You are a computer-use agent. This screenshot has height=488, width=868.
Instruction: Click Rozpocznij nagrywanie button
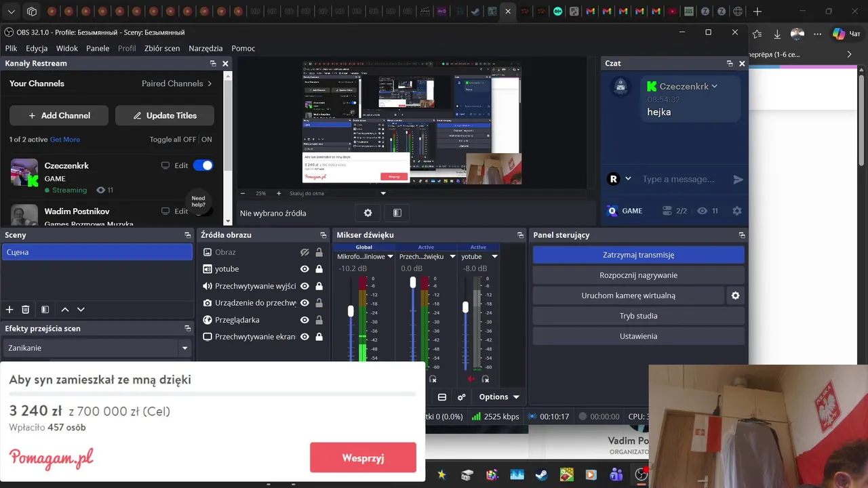[638, 275]
